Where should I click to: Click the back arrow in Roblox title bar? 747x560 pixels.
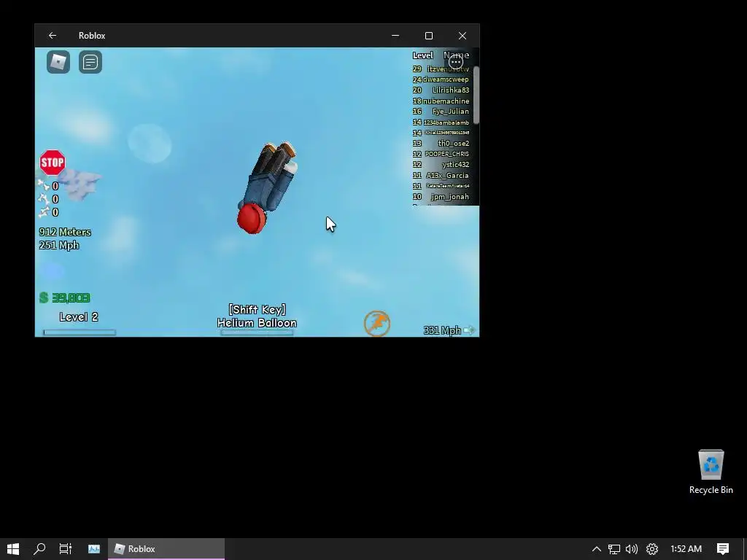(53, 36)
